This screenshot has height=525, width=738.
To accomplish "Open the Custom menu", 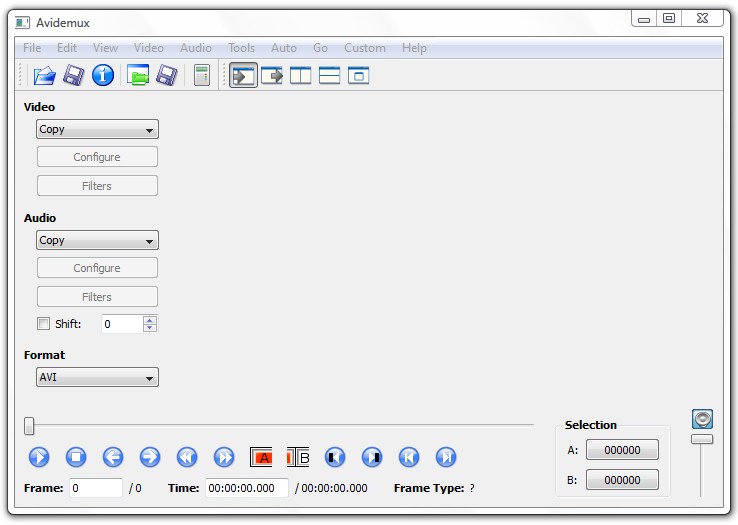I will [x=365, y=48].
